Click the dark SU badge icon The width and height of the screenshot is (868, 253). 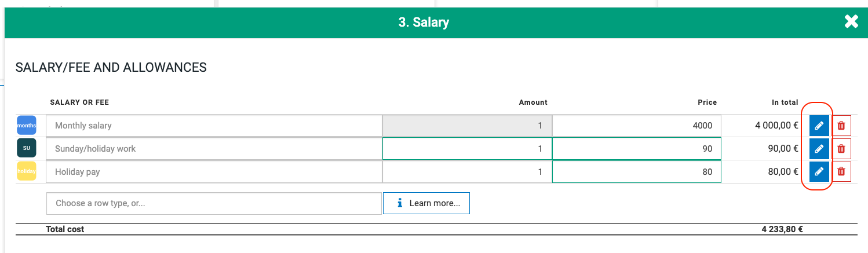pos(27,148)
